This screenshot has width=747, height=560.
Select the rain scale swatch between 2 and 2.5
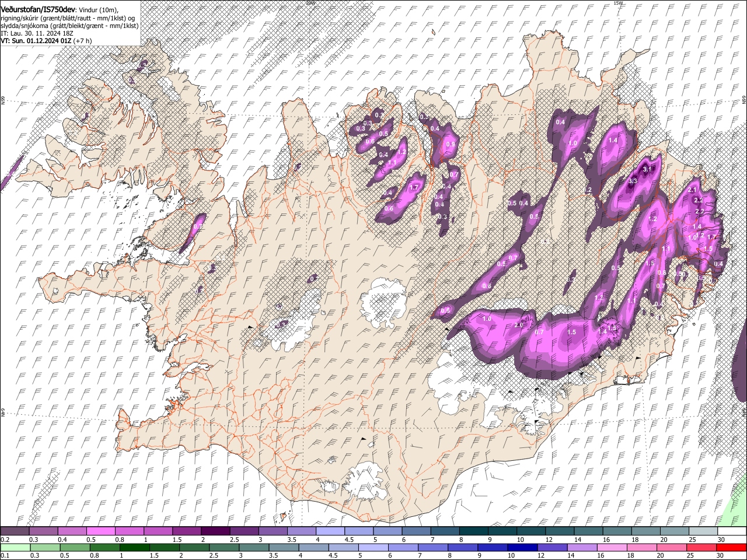[194, 547]
